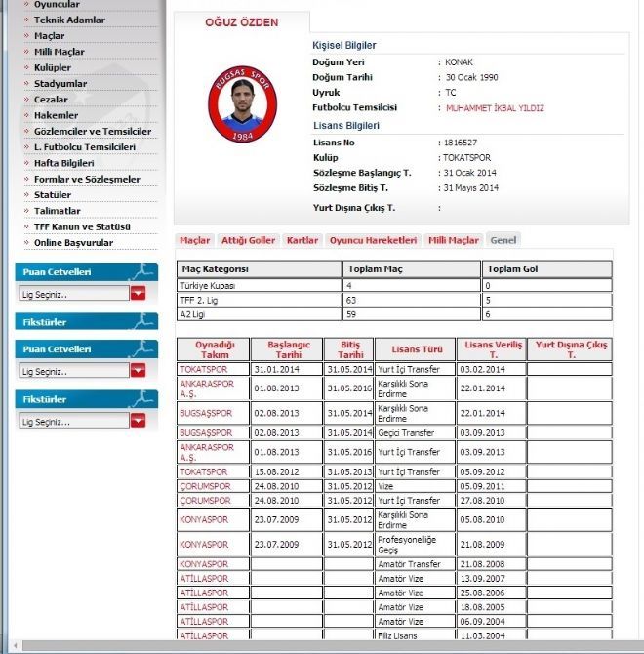This screenshot has height=654, width=644.
Task: Open ANKARASPOR A.Ş. link licensed 22.01.2014
Action: (207, 388)
